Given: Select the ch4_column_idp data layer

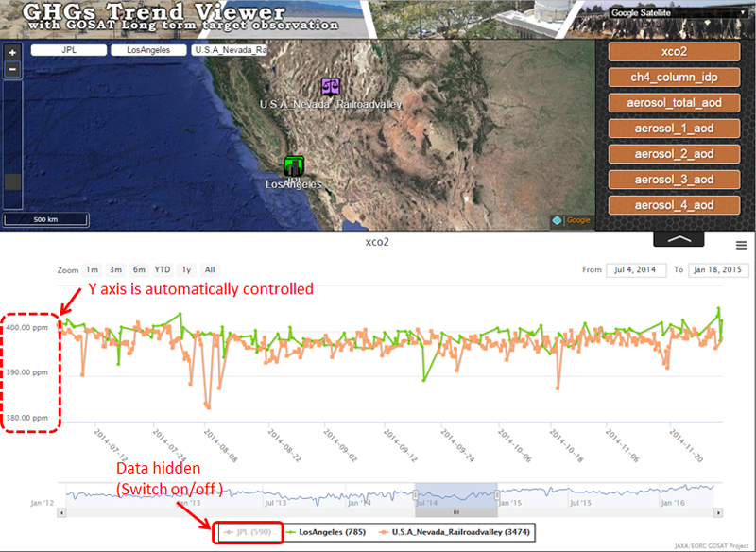Looking at the screenshot, I should tap(674, 78).
